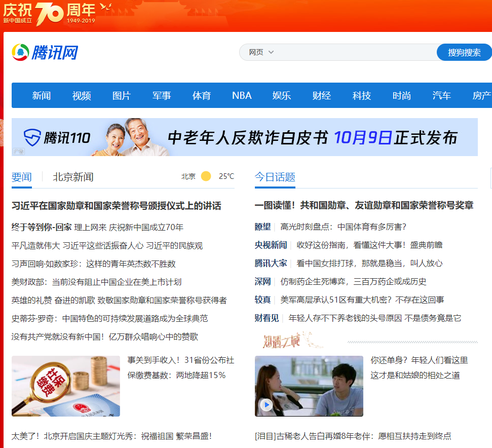The height and width of the screenshot is (448, 492).
Task: Open the 财经 navigation item
Action: pos(322,95)
